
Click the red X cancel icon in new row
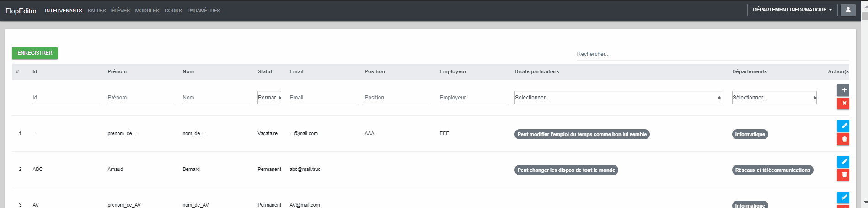point(843,104)
